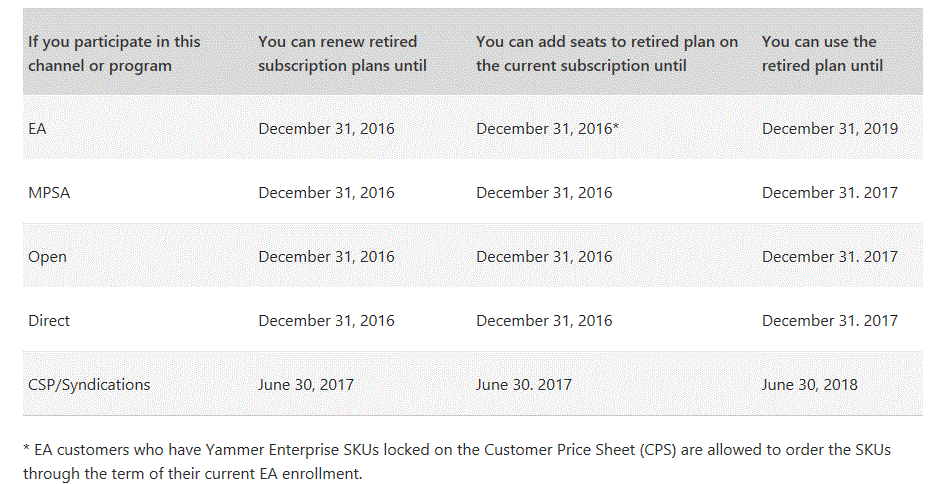Select the Direct channel row label
The image size is (945, 484).
(x=49, y=320)
